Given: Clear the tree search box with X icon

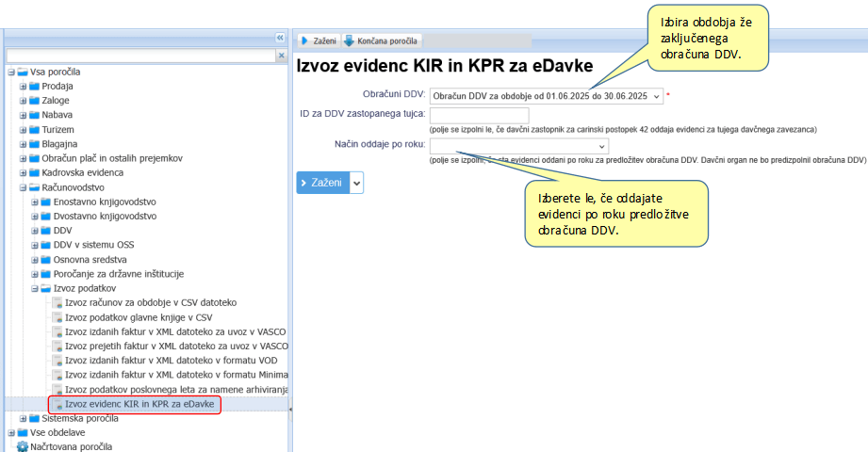Looking at the screenshot, I should click(280, 56).
